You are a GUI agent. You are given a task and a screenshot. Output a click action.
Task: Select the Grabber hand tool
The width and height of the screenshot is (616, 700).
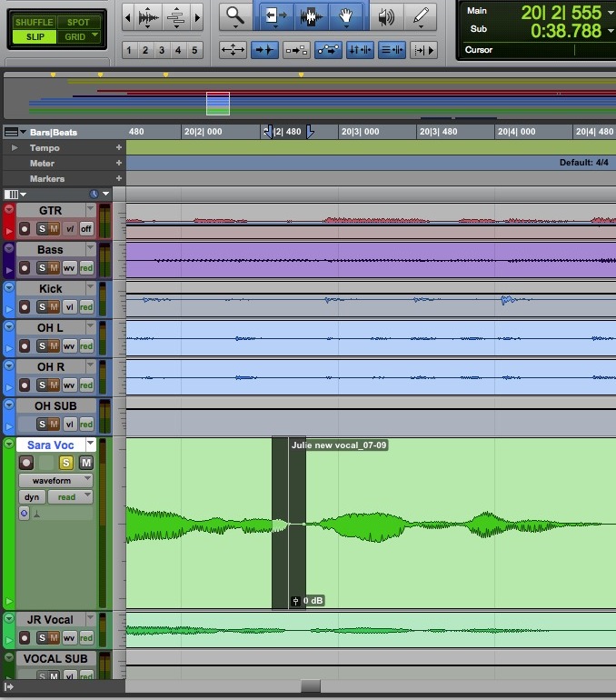pos(345,16)
